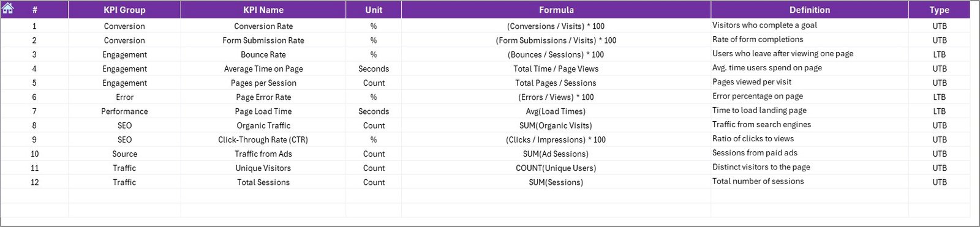Click the Click-Through Rate (CTR) cell
The image size is (980, 227).
[263, 140]
